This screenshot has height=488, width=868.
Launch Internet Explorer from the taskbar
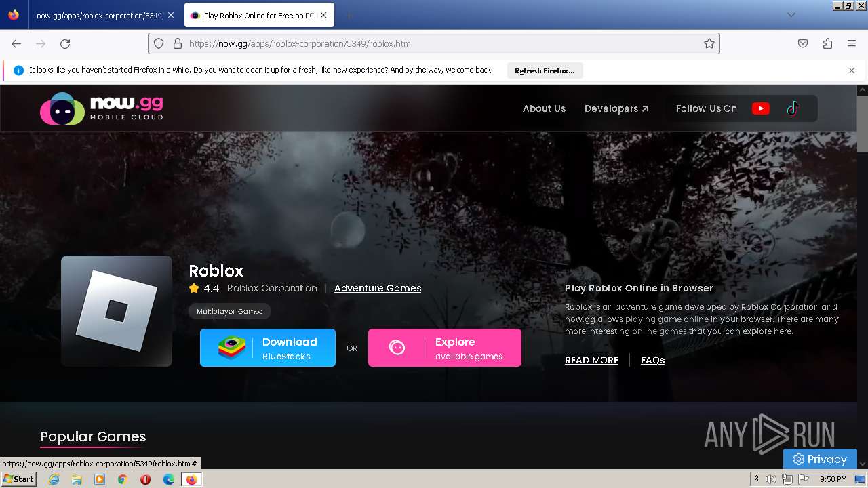pos(54,479)
